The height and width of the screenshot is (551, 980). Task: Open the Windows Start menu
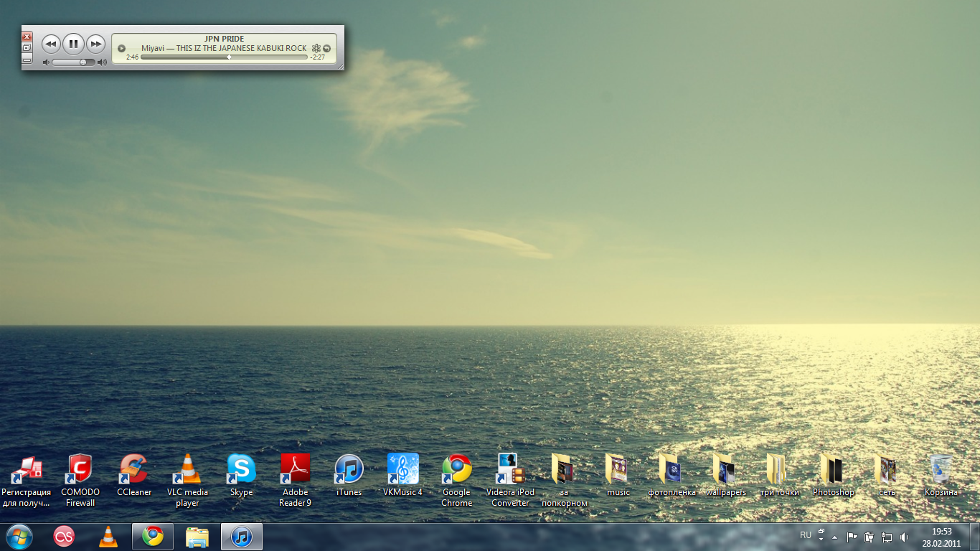[x=19, y=536]
